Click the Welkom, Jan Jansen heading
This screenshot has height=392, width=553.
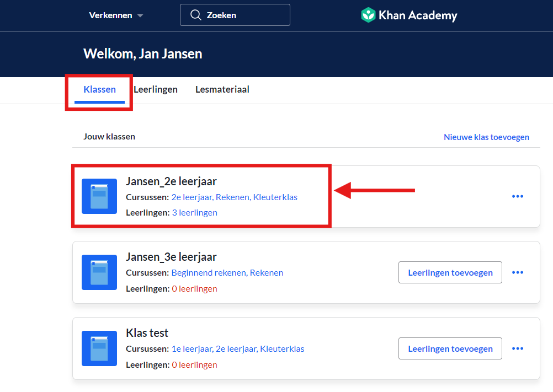tap(143, 54)
